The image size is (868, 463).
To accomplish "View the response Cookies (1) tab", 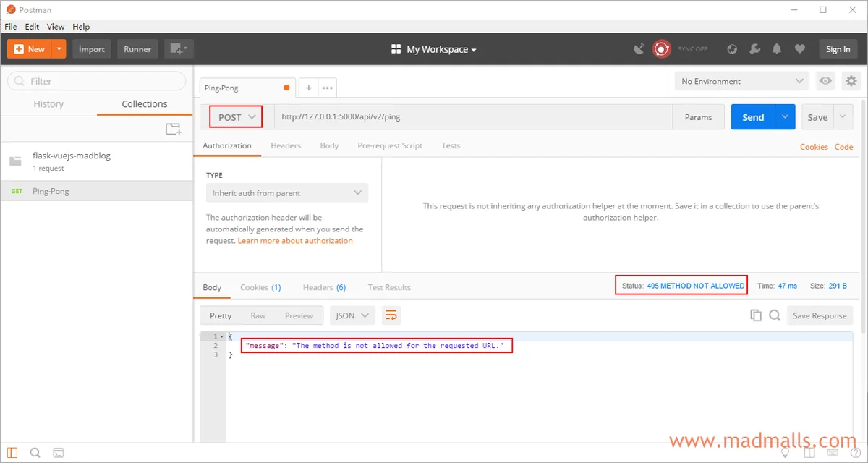I will click(x=260, y=287).
